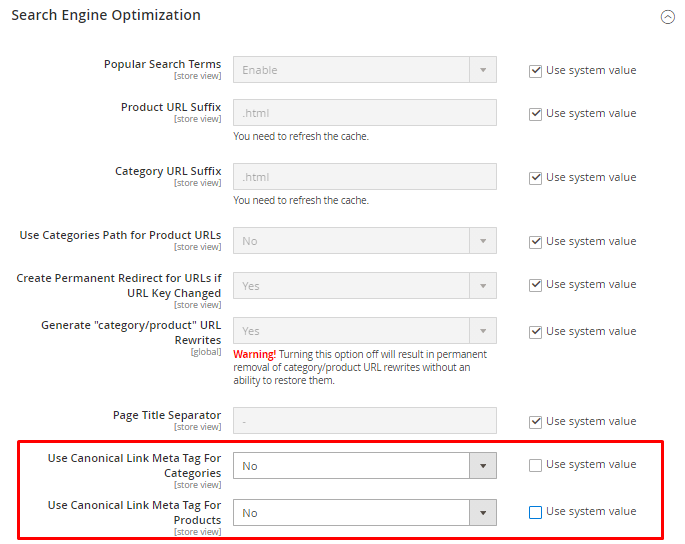Uncheck system value for Product URL Suffix
This screenshot has height=544, width=685.
click(535, 114)
